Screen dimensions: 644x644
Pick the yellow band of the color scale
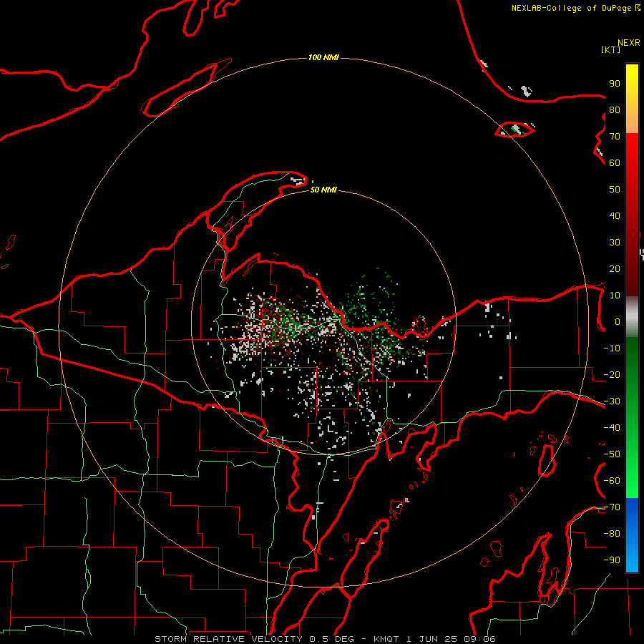coord(632,99)
